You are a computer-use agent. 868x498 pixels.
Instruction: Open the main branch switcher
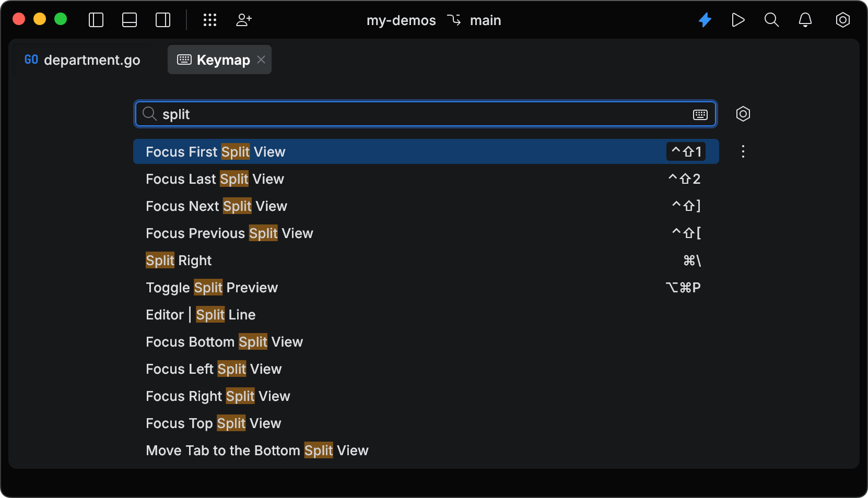pos(485,20)
